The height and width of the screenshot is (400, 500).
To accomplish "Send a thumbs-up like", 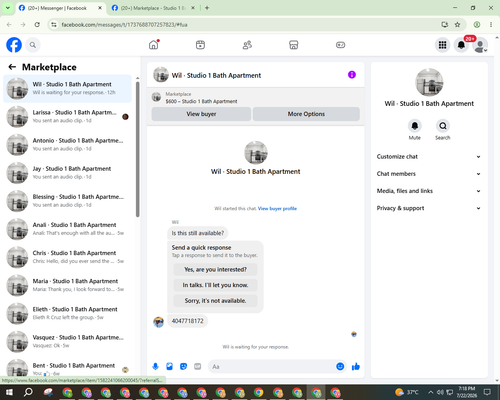I will (356, 367).
